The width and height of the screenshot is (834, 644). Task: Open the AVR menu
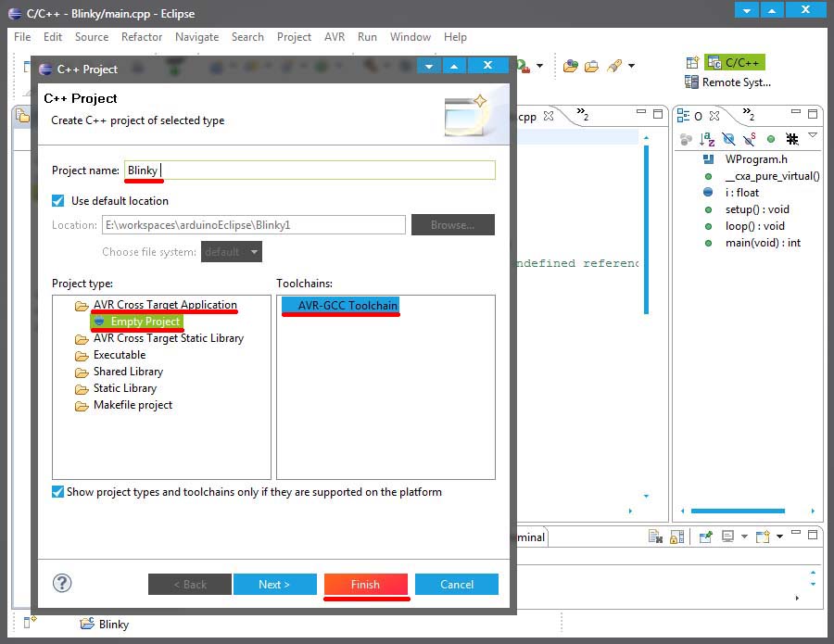tap(335, 37)
